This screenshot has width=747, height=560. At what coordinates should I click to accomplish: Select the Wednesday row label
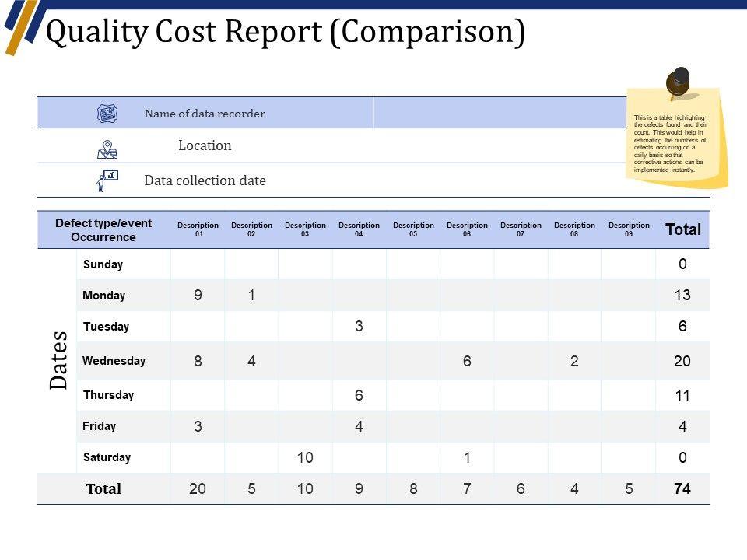point(114,361)
